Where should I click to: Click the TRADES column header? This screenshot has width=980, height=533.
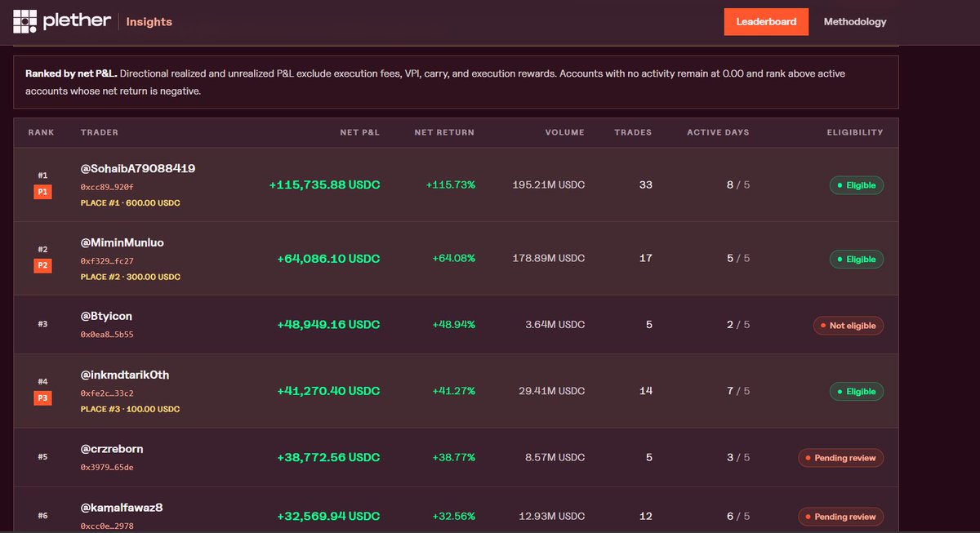(x=633, y=132)
